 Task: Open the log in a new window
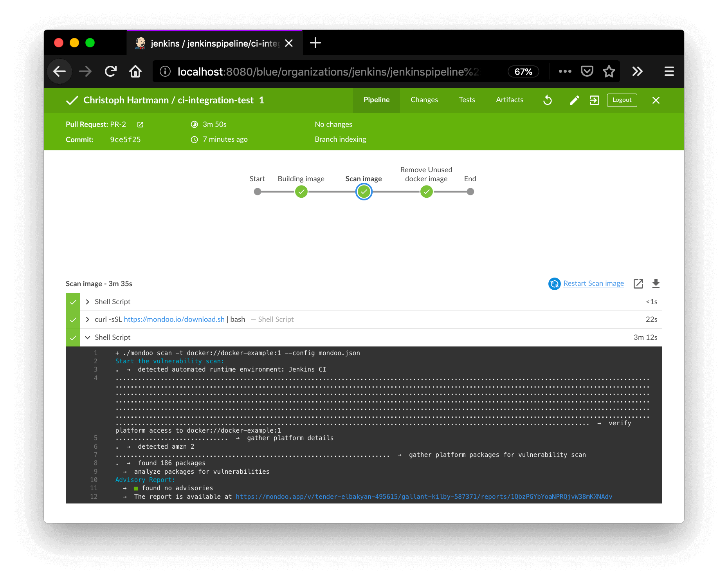coord(638,283)
